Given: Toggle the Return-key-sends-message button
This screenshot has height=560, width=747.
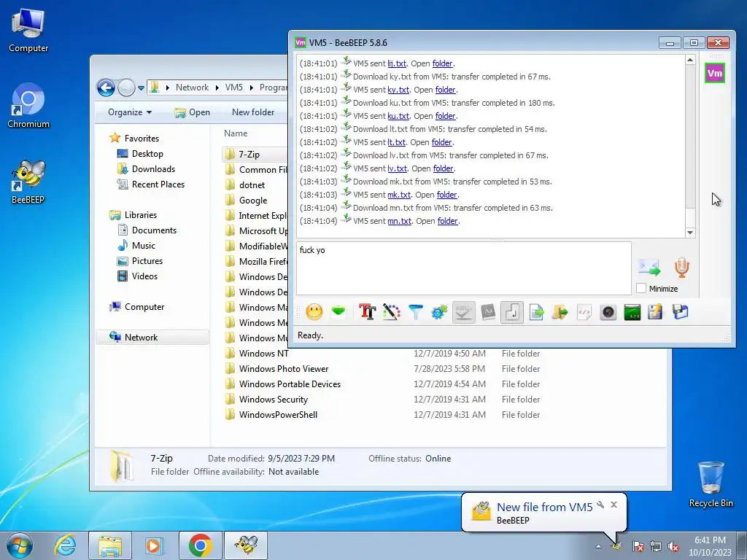Looking at the screenshot, I should (x=512, y=312).
